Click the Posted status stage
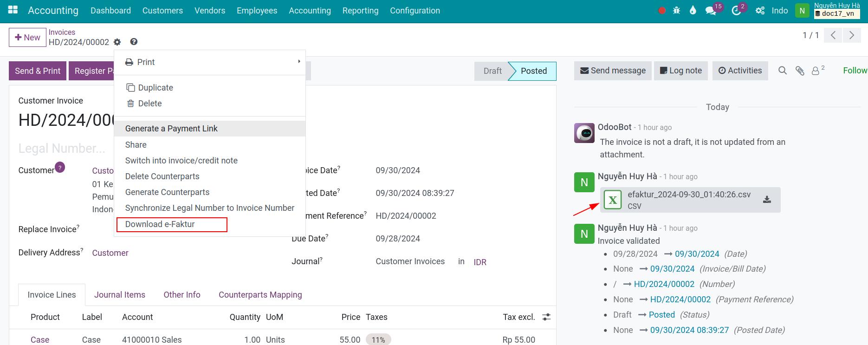This screenshot has width=868, height=345. [x=533, y=71]
